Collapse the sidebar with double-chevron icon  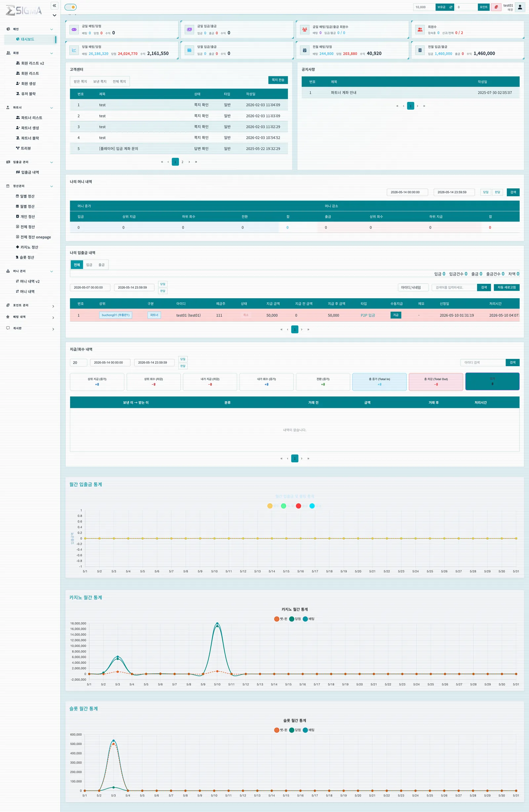54,6
